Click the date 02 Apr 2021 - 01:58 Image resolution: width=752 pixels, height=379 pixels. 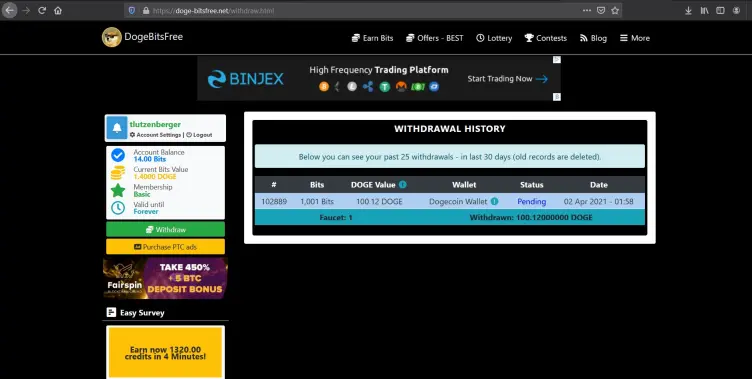tap(599, 201)
